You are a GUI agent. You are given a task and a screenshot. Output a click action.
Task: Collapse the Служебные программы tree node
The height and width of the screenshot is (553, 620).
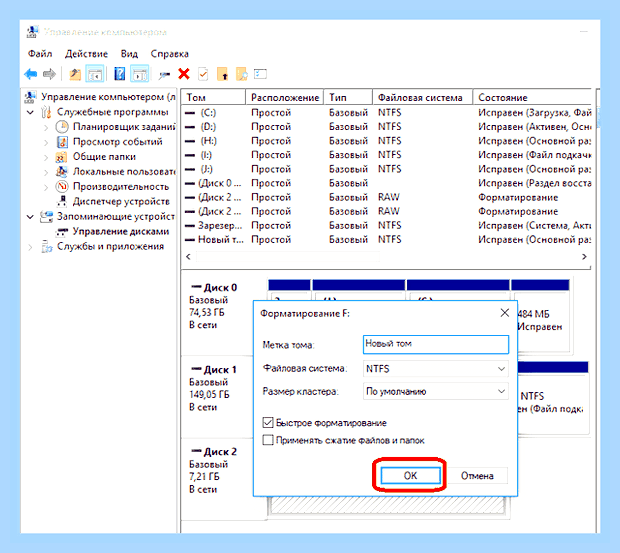point(30,113)
